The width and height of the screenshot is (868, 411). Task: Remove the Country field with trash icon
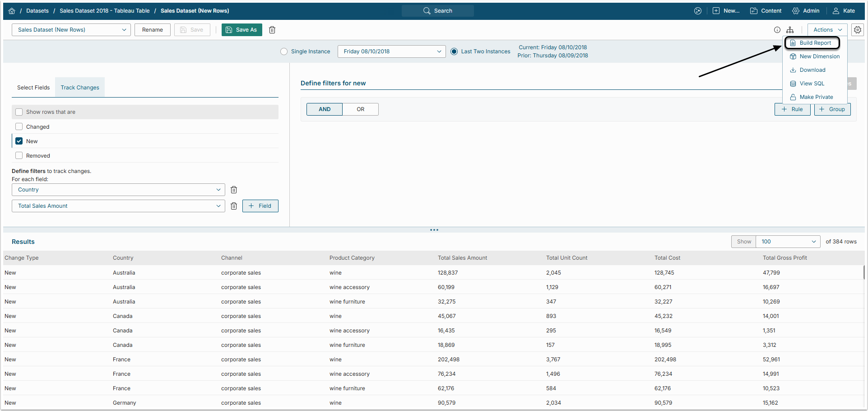pyautogui.click(x=234, y=190)
